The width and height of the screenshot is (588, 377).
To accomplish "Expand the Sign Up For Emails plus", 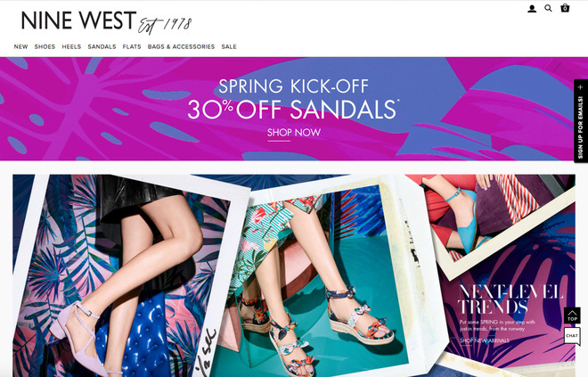I will 581,87.
